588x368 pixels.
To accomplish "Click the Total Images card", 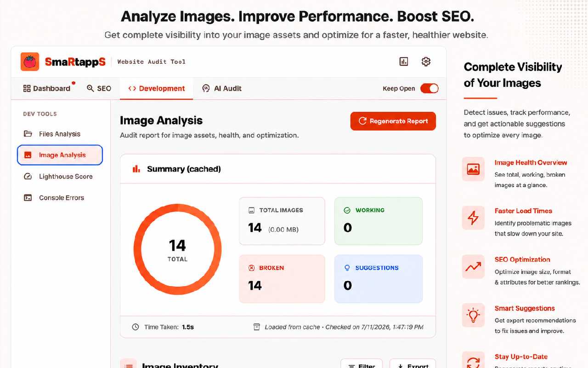I will pos(282,221).
